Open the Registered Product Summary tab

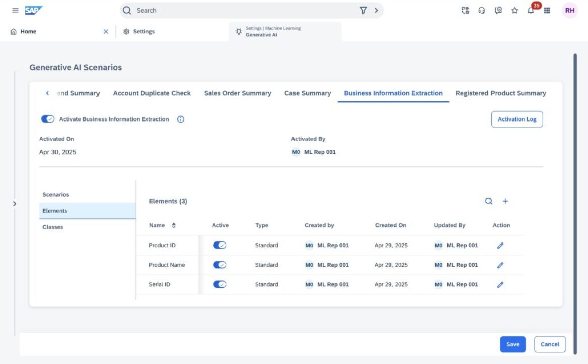coord(501,93)
